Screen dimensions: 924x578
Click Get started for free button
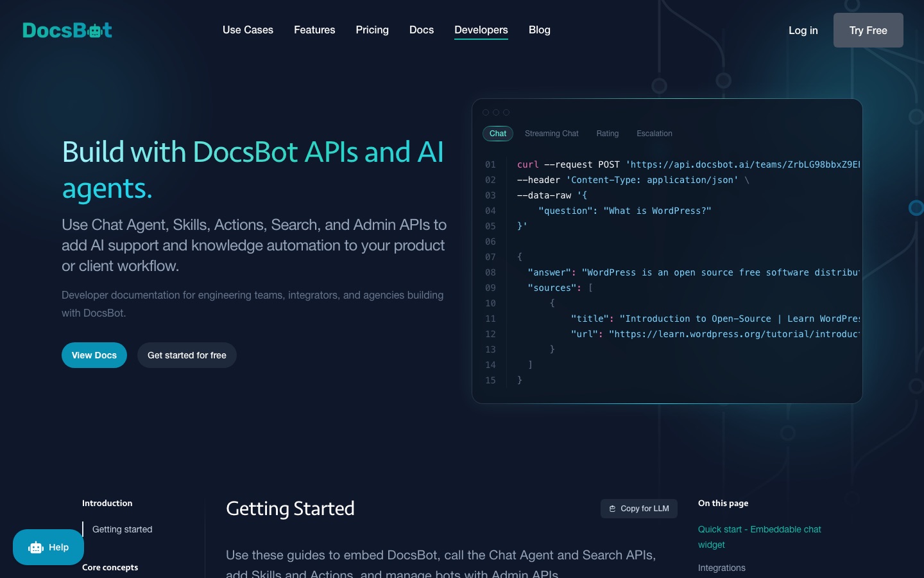187,355
